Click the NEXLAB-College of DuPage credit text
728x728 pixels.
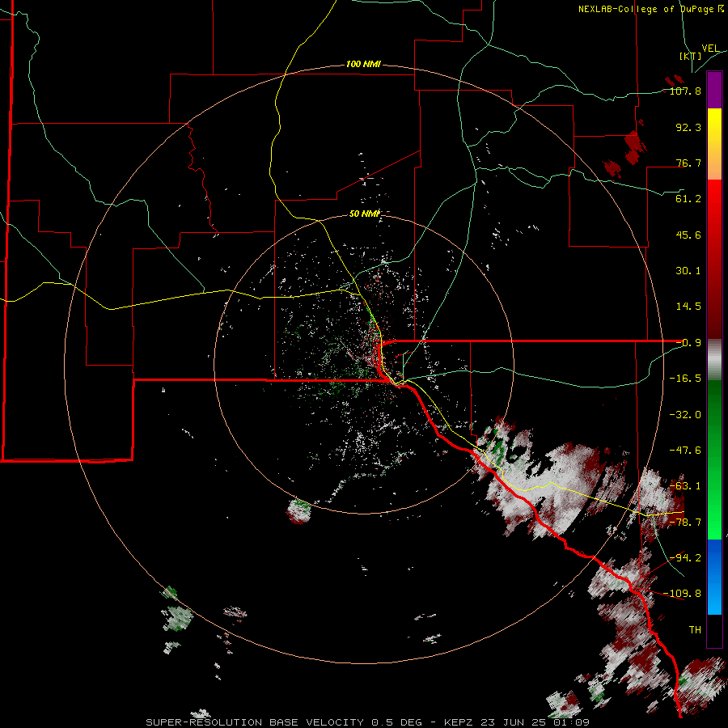pyautogui.click(x=651, y=9)
